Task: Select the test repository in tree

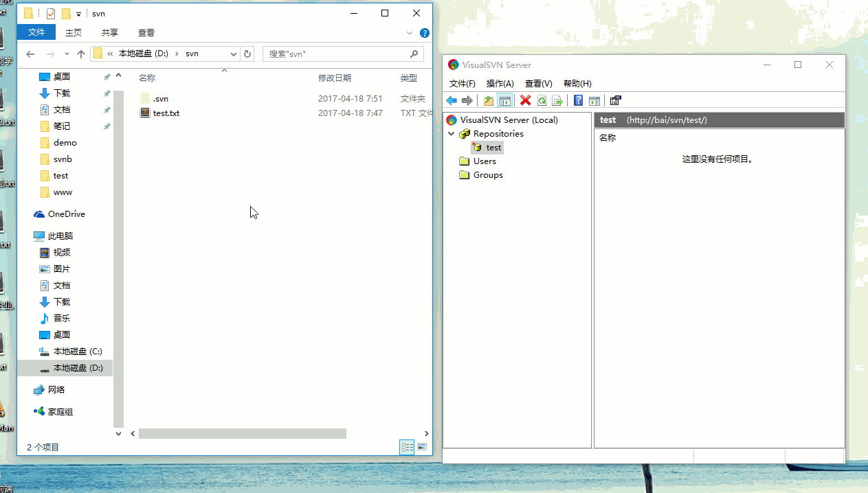Action: (x=487, y=148)
